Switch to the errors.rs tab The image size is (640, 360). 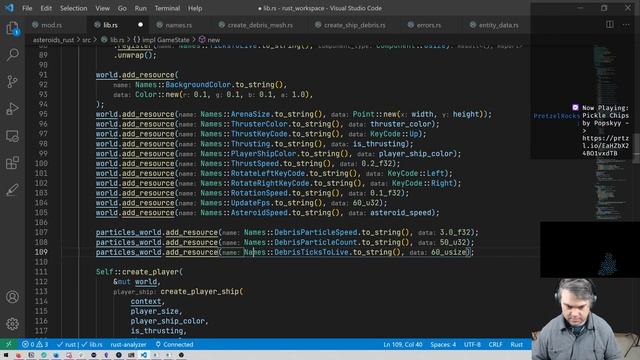pos(429,25)
